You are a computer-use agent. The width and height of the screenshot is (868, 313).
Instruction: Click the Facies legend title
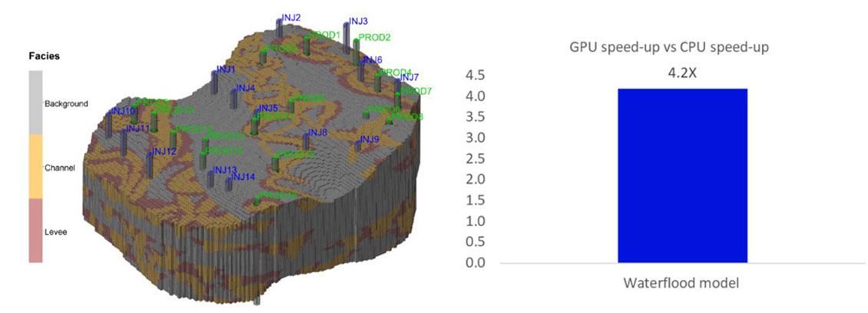(x=44, y=56)
